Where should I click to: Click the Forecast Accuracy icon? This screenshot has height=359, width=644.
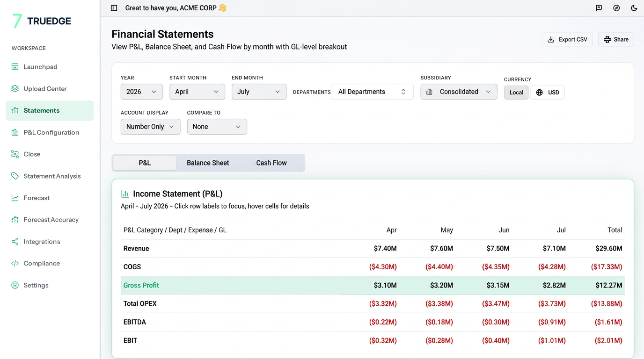pos(15,220)
